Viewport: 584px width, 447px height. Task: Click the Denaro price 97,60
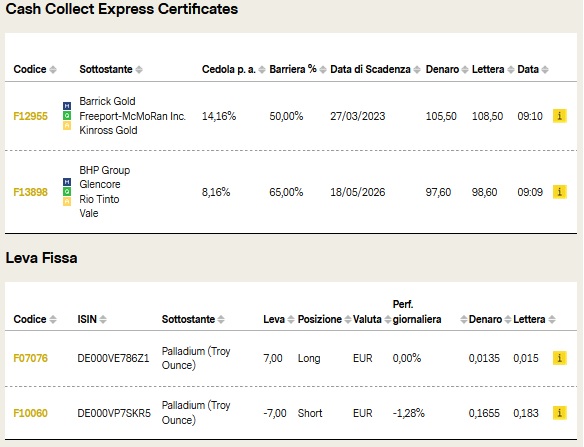click(x=438, y=192)
